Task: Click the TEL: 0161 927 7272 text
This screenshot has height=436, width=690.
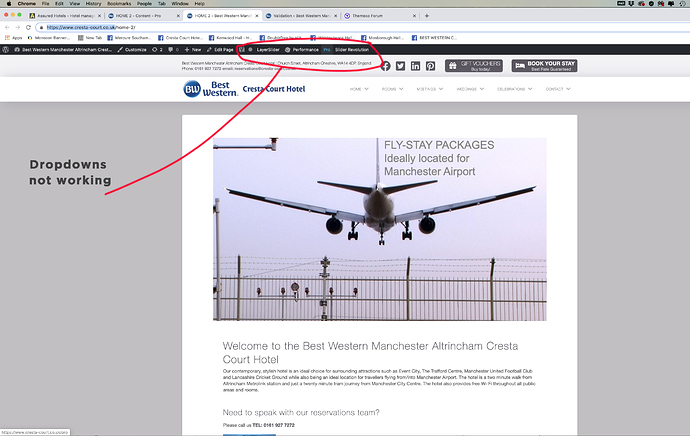Action: 273,425
